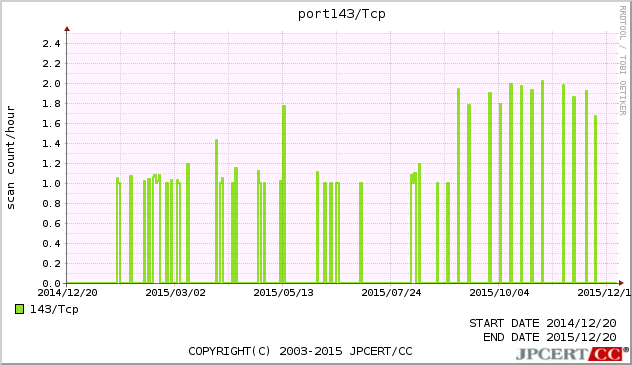Click the JPCERT CC logo
This screenshot has width=632, height=365.
572,354
